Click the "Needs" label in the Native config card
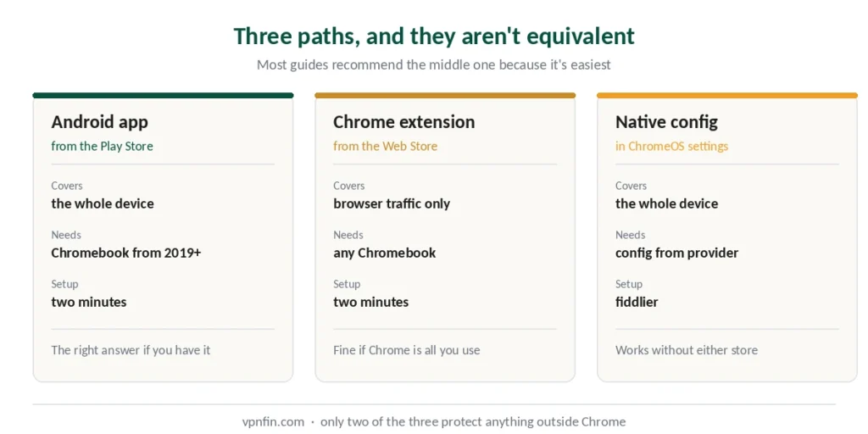The height and width of the screenshot is (434, 868). (631, 236)
